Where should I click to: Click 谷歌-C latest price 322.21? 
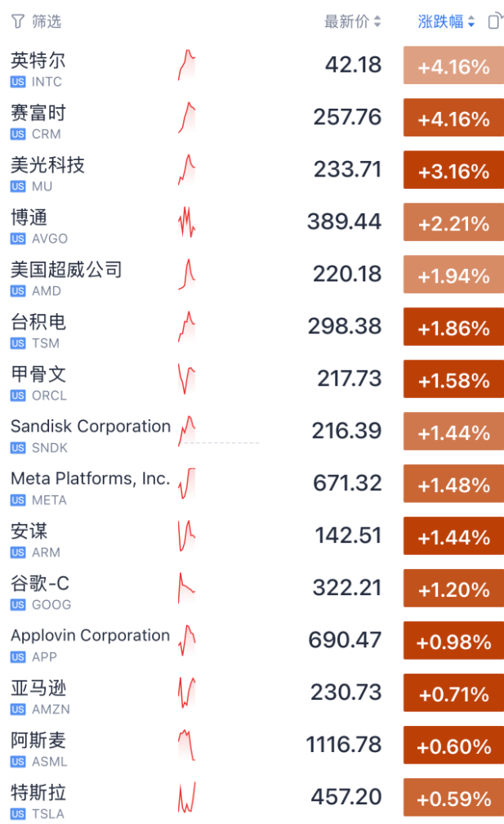click(347, 589)
